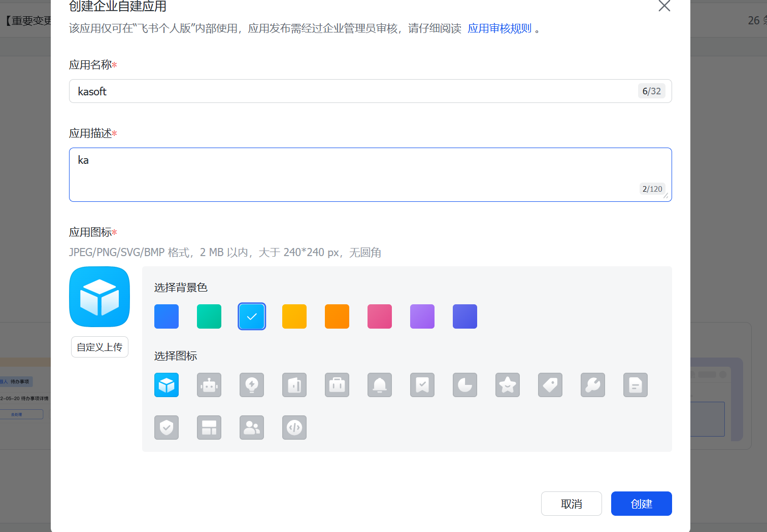Pick the briefcase icon
Viewport: 767px width, 532px height.
pos(337,385)
